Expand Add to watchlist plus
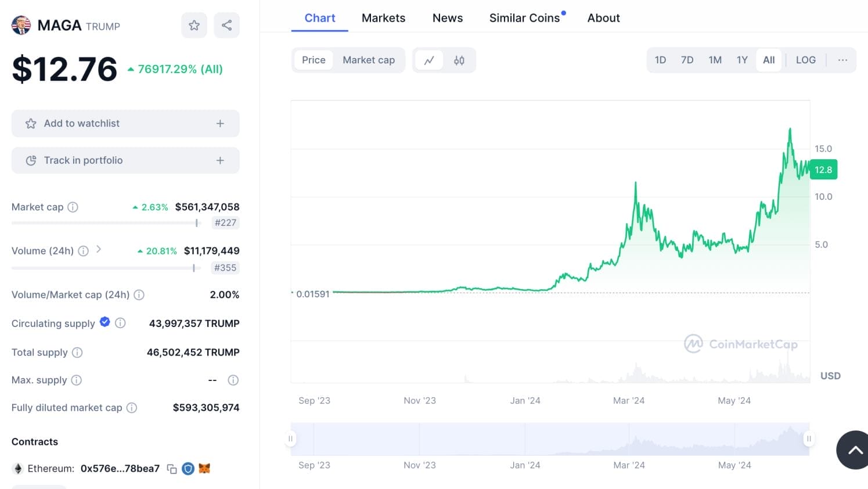 pyautogui.click(x=220, y=123)
